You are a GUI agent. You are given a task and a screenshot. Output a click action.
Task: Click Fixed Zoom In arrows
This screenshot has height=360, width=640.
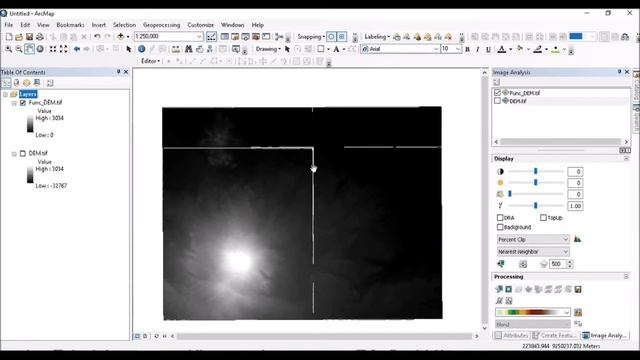click(53, 49)
